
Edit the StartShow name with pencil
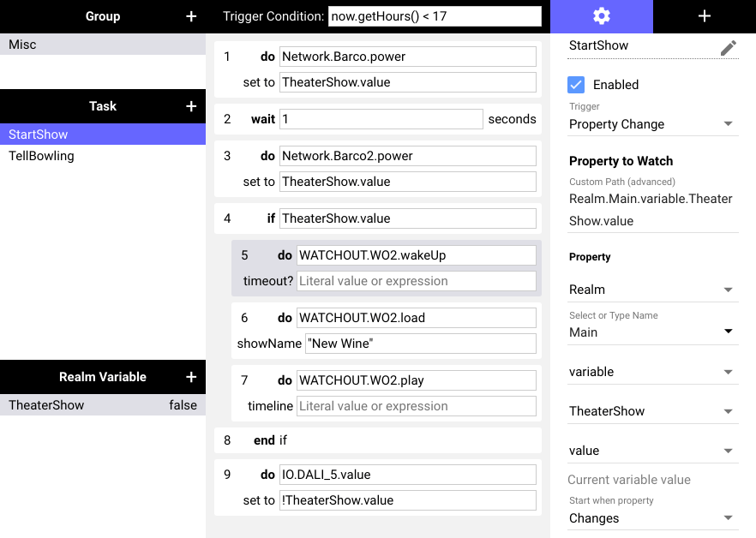tap(729, 48)
